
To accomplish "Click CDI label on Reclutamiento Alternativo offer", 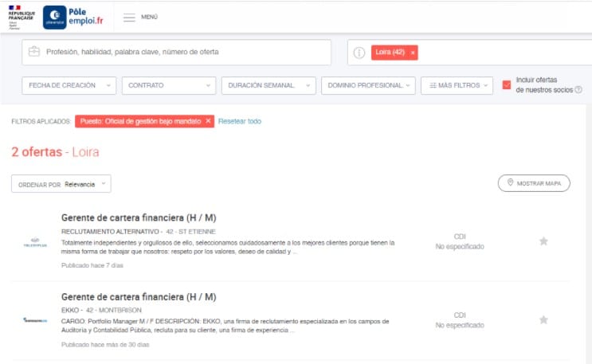I will point(460,237).
